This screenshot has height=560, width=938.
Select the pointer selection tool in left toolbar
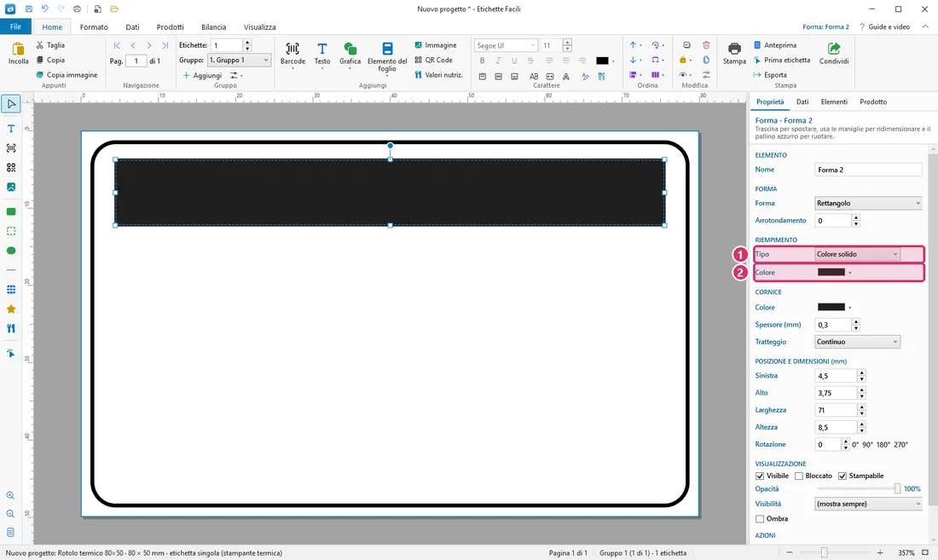(x=11, y=104)
